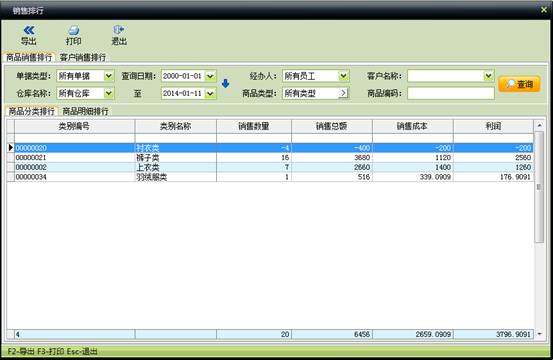Screen dimensions: 553x360
Task: Switch to 客户销售排行 tab
Action: click(83, 57)
